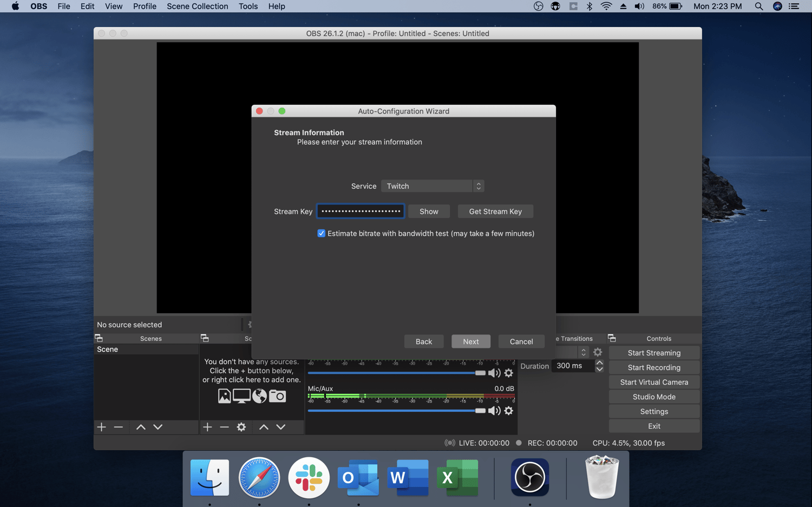Click the Scenes panel popout icon
Image resolution: width=812 pixels, height=507 pixels.
(x=99, y=338)
